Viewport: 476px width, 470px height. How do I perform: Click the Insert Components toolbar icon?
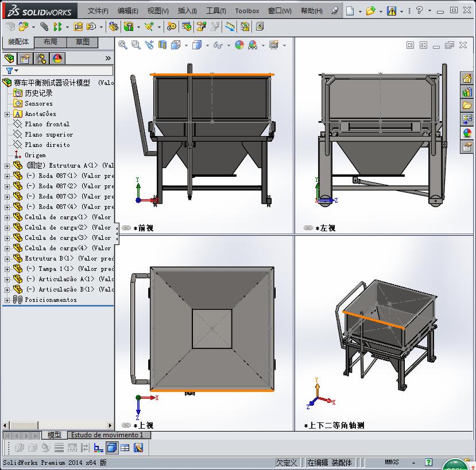pos(24,27)
